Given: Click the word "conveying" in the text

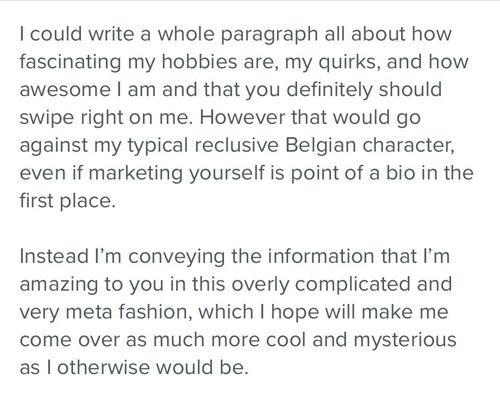Looking at the screenshot, I should point(176,257).
